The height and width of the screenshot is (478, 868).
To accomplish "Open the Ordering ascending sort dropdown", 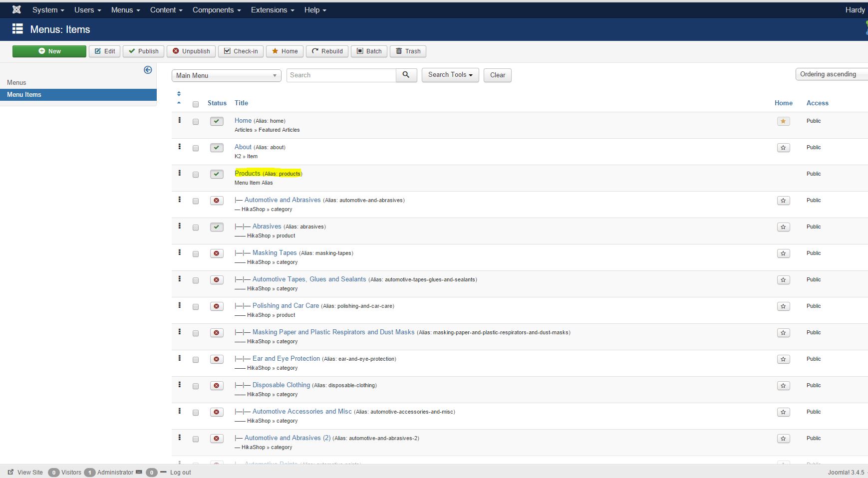I will pos(832,74).
